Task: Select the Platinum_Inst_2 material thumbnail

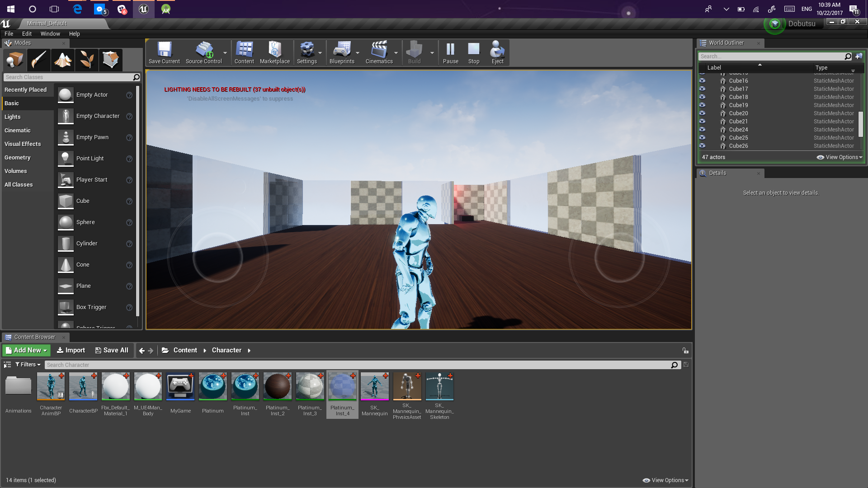Action: [x=277, y=387]
